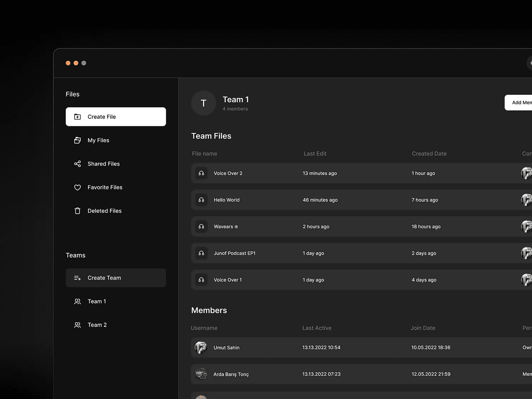Click the '4 members' count under Team 1

(x=235, y=109)
